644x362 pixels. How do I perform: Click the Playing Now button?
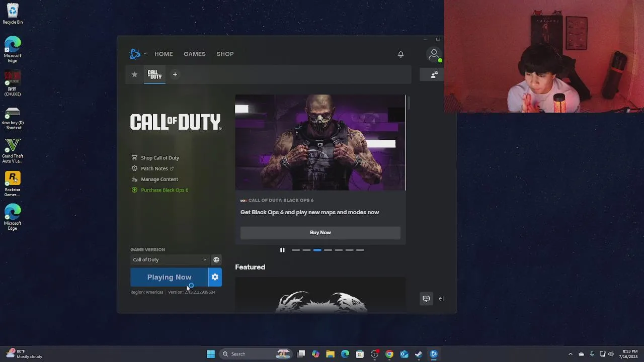169,277
